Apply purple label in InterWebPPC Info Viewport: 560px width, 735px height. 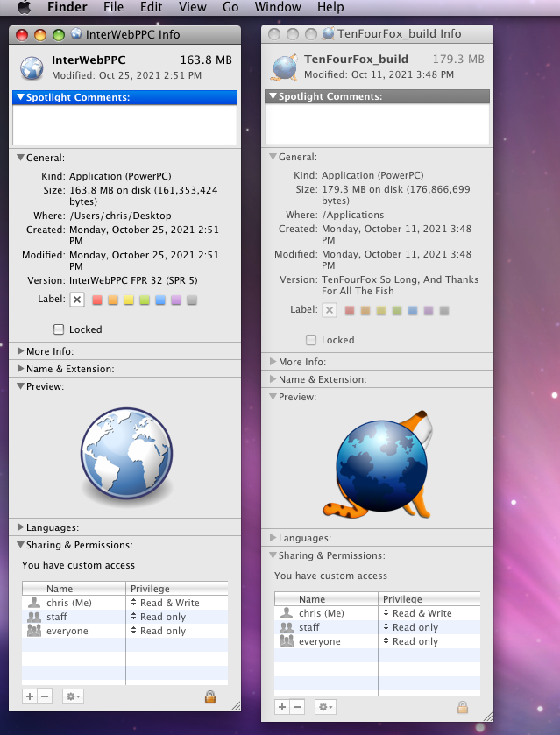176,300
